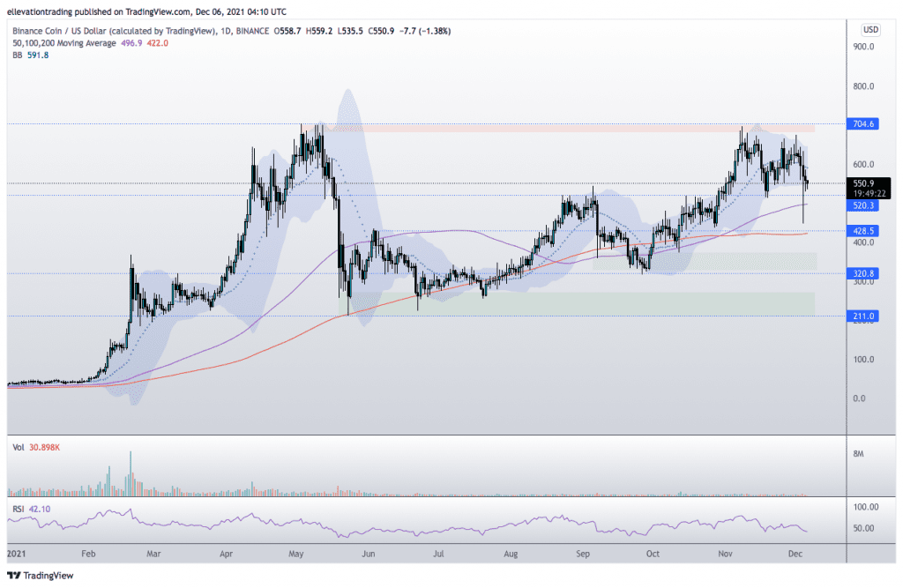The width and height of the screenshot is (903, 588).
Task: Click the 400.0 price axis tick
Action: point(863,242)
